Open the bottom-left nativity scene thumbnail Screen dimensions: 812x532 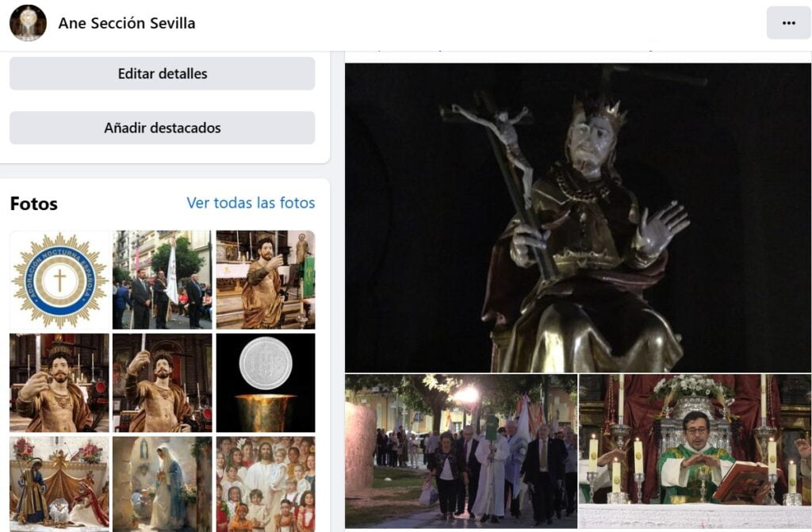coord(59,484)
